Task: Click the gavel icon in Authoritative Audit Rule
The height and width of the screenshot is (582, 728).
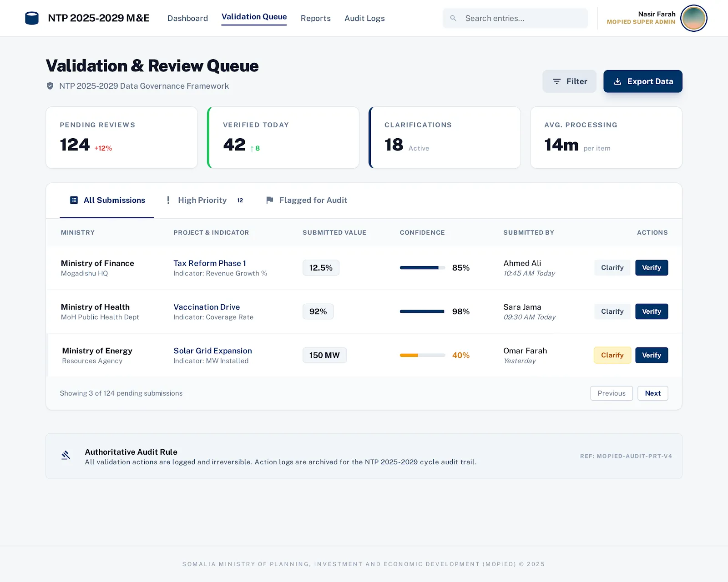Action: point(66,455)
